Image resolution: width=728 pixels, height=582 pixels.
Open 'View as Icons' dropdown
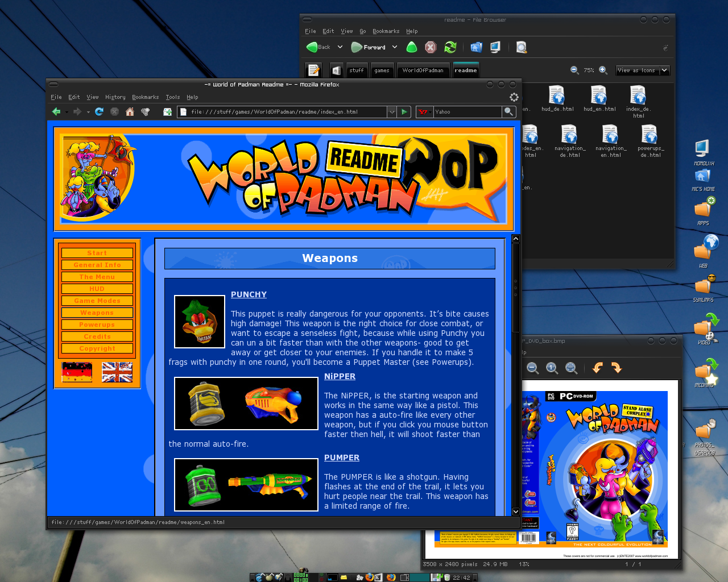(x=643, y=70)
